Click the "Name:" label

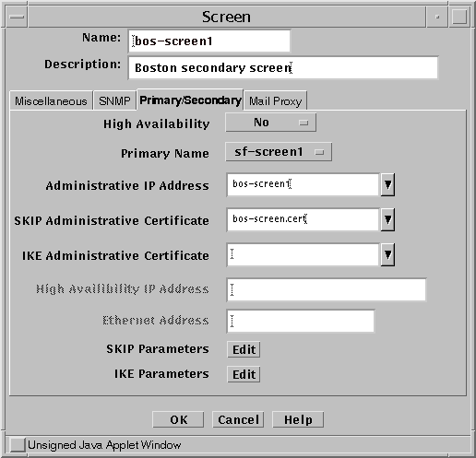101,38
